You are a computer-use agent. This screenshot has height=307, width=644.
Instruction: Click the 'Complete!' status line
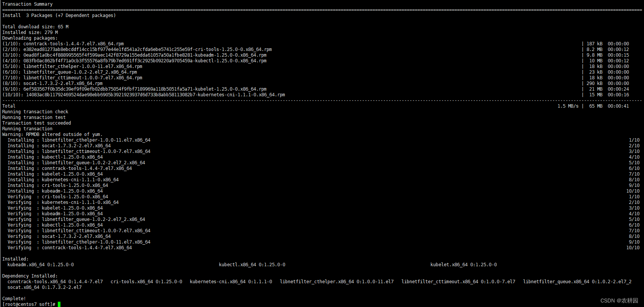14,299
